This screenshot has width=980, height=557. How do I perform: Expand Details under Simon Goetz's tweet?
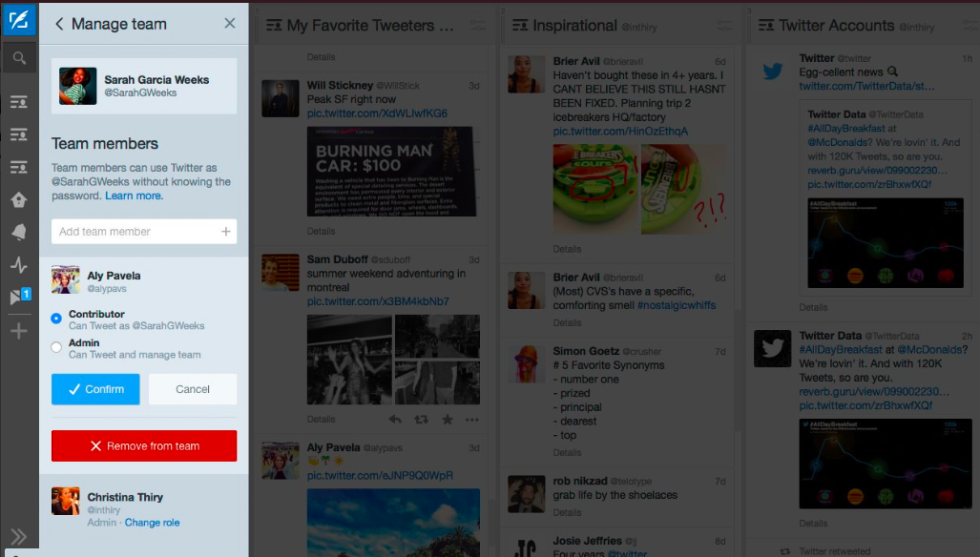(x=567, y=453)
